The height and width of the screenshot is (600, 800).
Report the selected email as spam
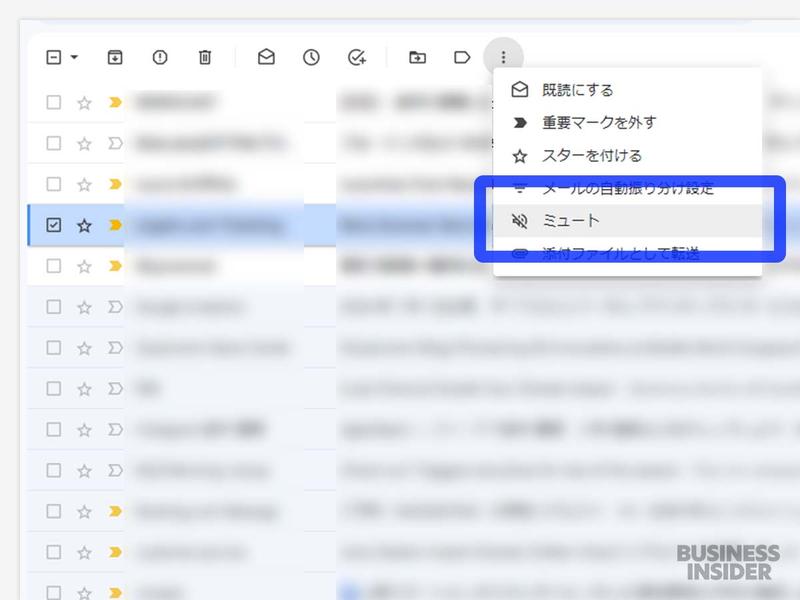coord(159,57)
